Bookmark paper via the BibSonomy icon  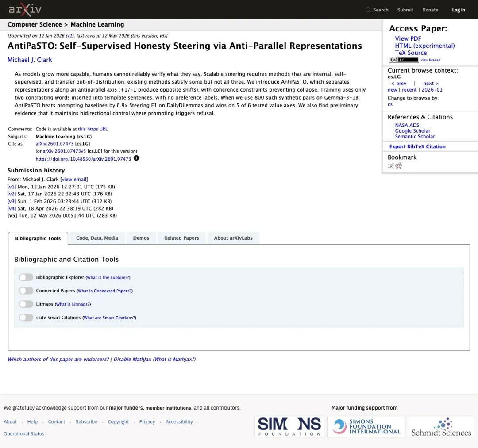coord(391,166)
